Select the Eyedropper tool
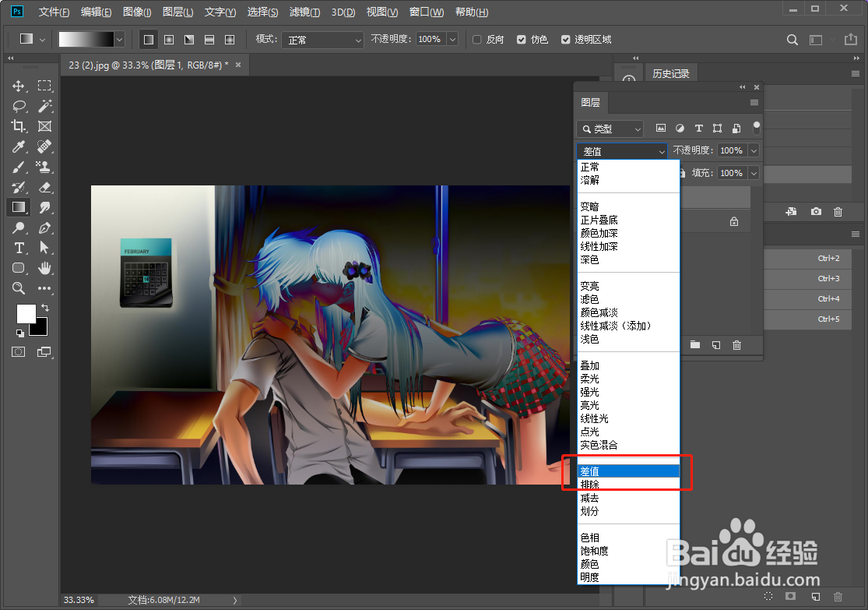The width and height of the screenshot is (868, 610). [x=19, y=146]
